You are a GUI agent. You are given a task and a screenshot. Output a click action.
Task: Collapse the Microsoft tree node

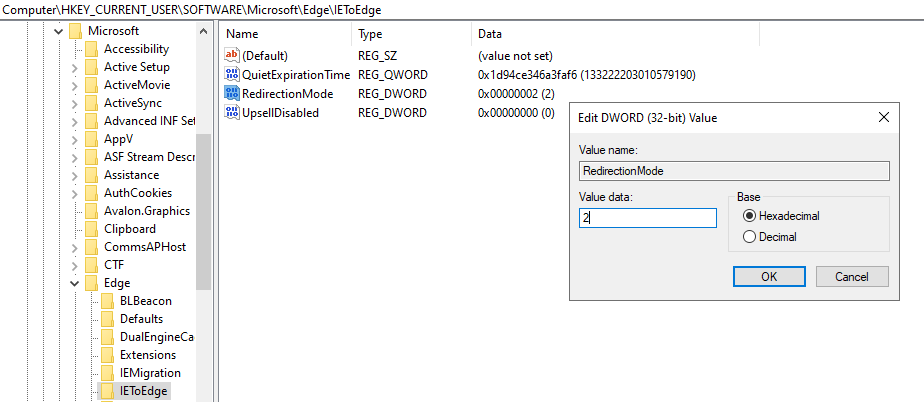[x=58, y=31]
